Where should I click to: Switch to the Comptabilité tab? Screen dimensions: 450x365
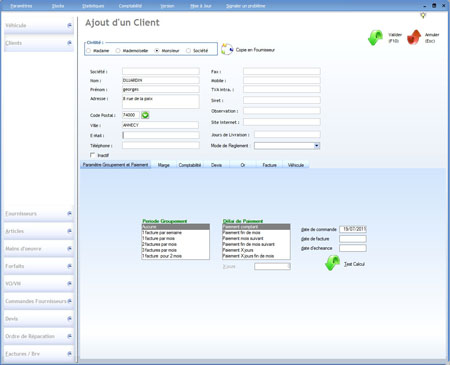[190, 165]
